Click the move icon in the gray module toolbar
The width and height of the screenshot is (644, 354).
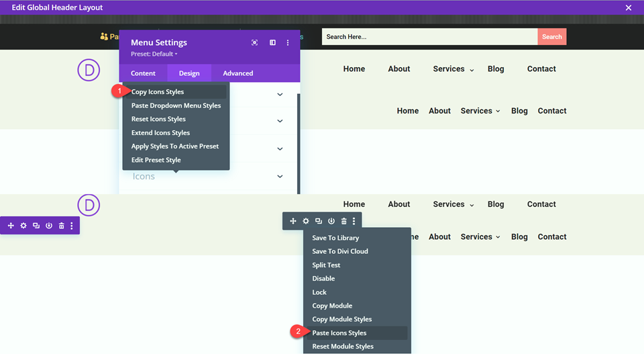[x=293, y=221]
